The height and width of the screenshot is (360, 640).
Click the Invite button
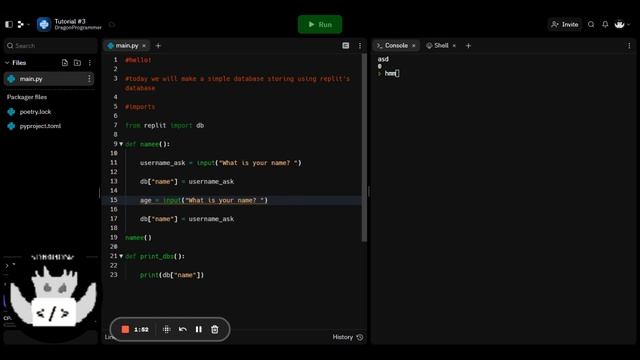(565, 24)
